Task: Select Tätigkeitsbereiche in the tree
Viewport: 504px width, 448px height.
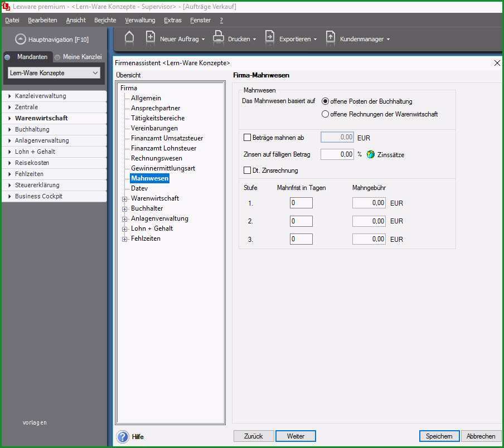Action: (x=158, y=118)
